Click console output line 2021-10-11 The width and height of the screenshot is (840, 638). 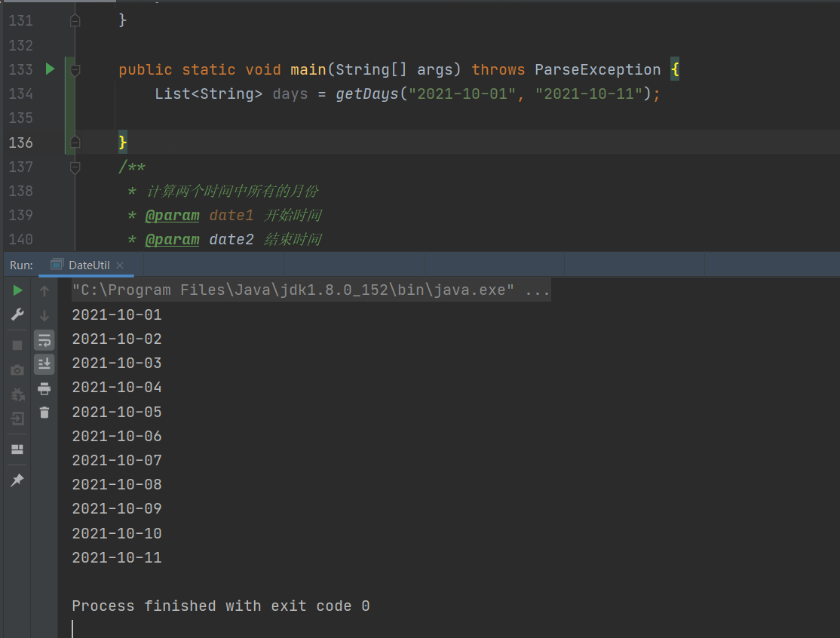tap(117, 557)
